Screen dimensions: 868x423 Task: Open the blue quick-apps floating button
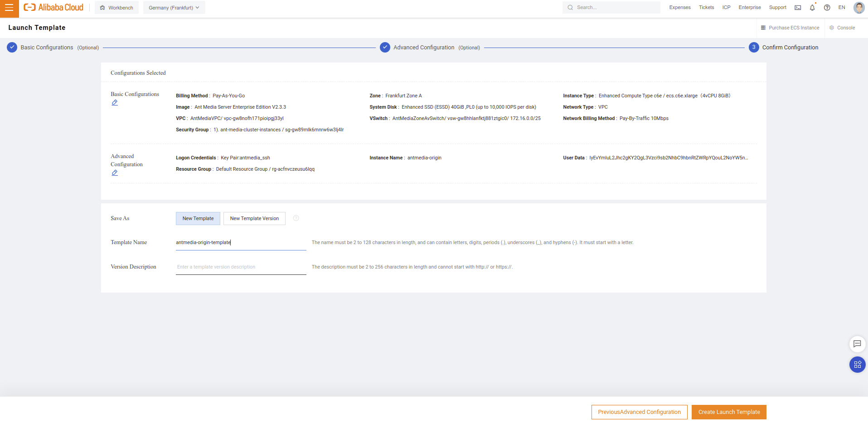857,365
